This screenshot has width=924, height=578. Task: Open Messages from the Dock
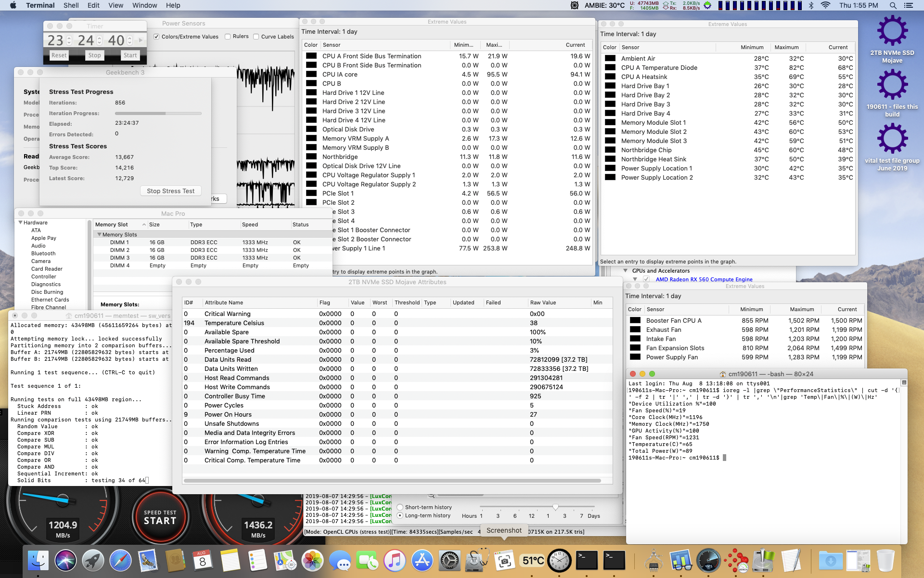(340, 561)
